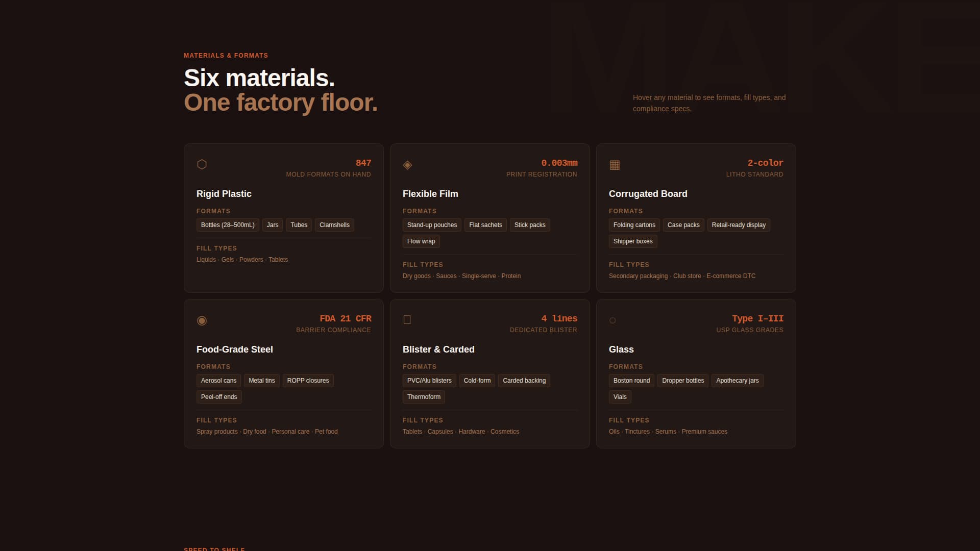This screenshot has width=980, height=551.
Task: Click the MATERIALS & FORMATS section label
Action: click(x=226, y=55)
